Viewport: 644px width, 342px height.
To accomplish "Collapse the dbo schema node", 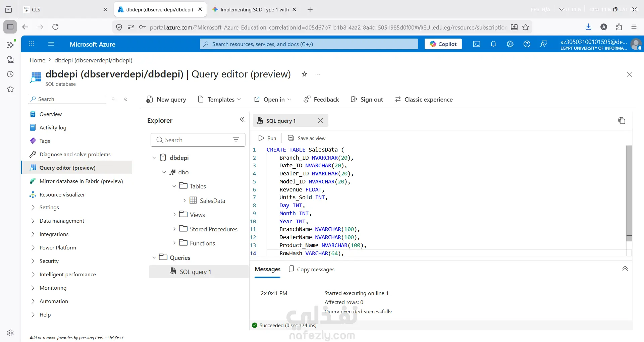I will click(x=164, y=172).
